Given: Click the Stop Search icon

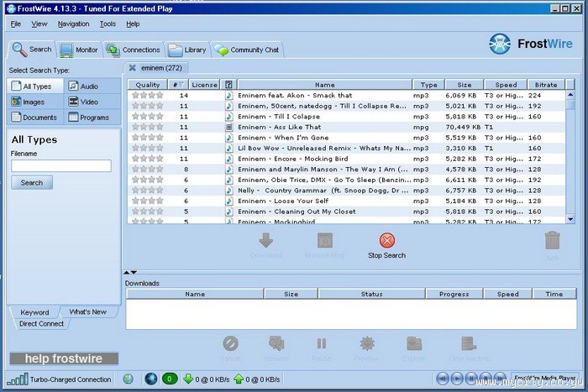Looking at the screenshot, I should tap(386, 241).
